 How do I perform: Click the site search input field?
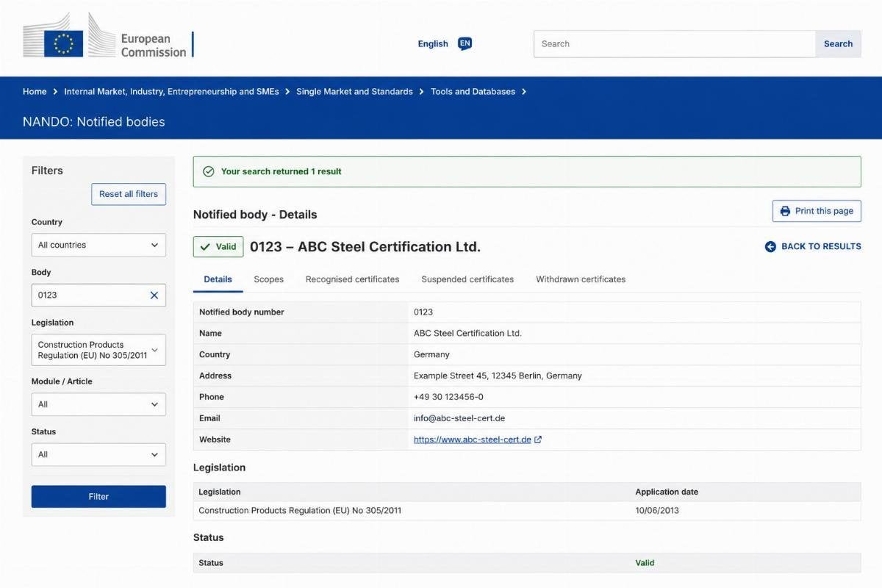coord(675,44)
